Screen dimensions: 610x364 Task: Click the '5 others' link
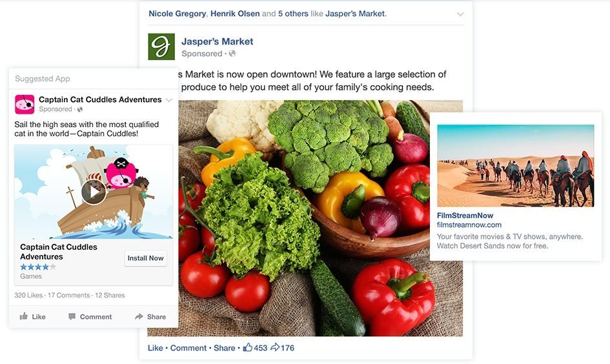click(293, 14)
